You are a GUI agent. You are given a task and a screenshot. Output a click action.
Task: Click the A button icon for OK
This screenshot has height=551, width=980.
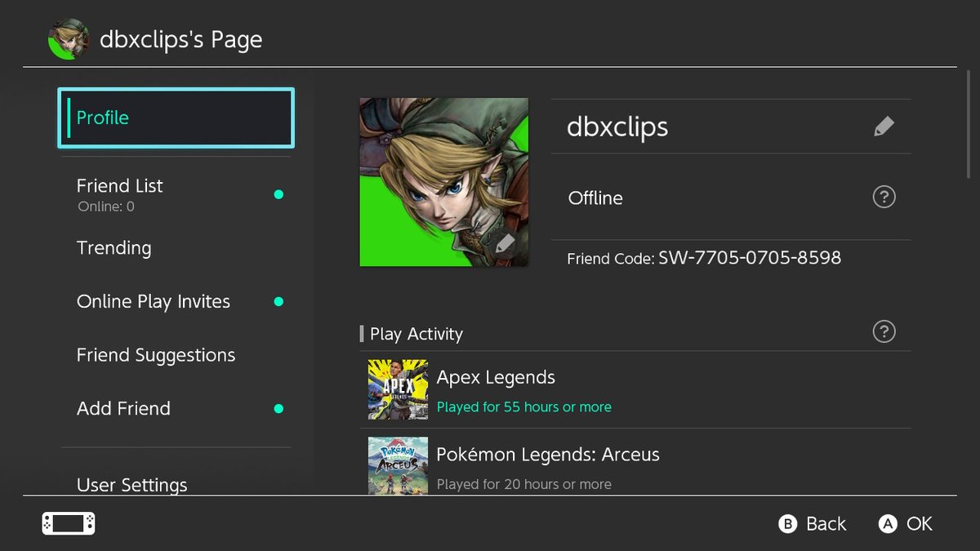coord(888,524)
